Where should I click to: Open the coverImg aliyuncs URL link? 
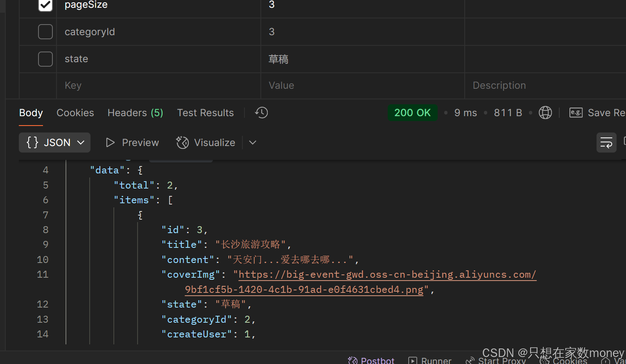click(x=387, y=275)
